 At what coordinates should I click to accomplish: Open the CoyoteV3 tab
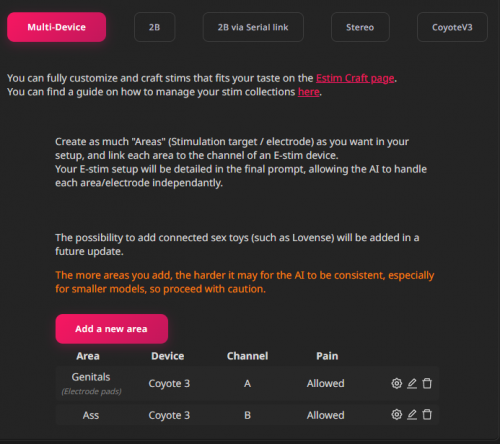click(452, 27)
